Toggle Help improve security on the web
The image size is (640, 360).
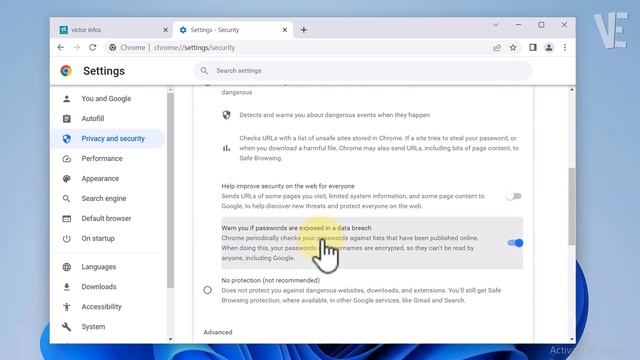pyautogui.click(x=514, y=196)
